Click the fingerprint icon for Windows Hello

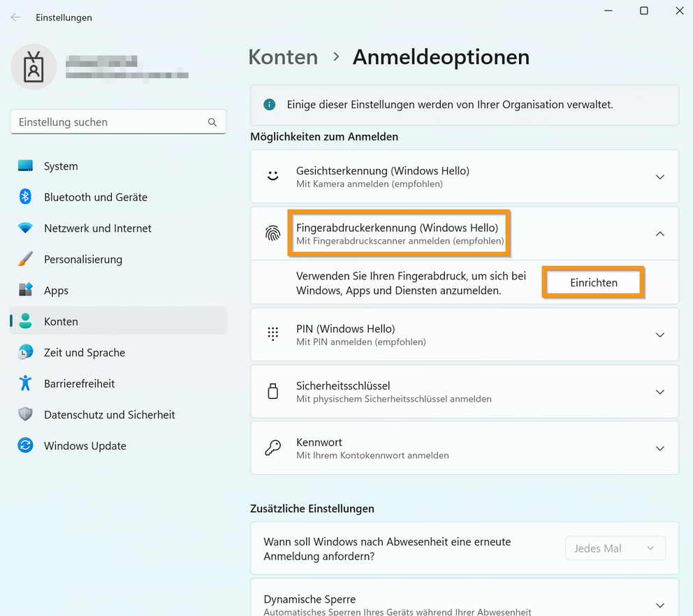click(x=273, y=234)
